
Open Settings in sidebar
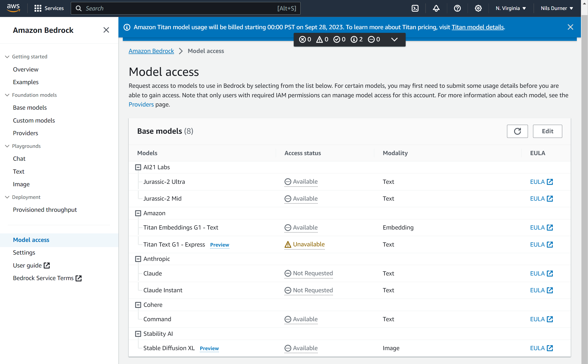24,253
